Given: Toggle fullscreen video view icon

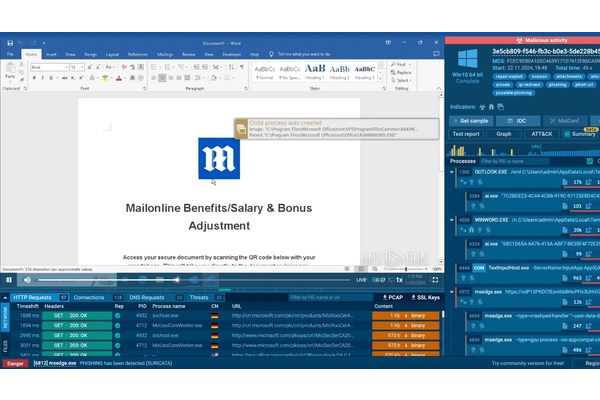Looking at the screenshot, I should point(435,280).
